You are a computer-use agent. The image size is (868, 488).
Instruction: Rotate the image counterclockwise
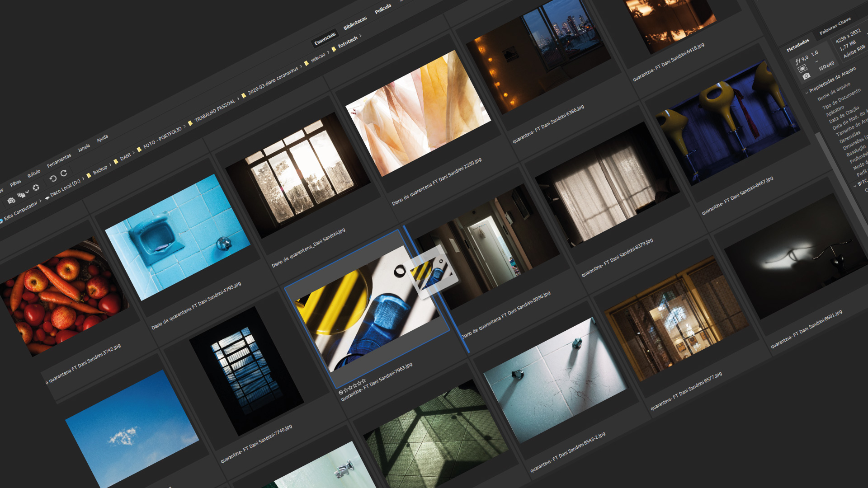[53, 179]
